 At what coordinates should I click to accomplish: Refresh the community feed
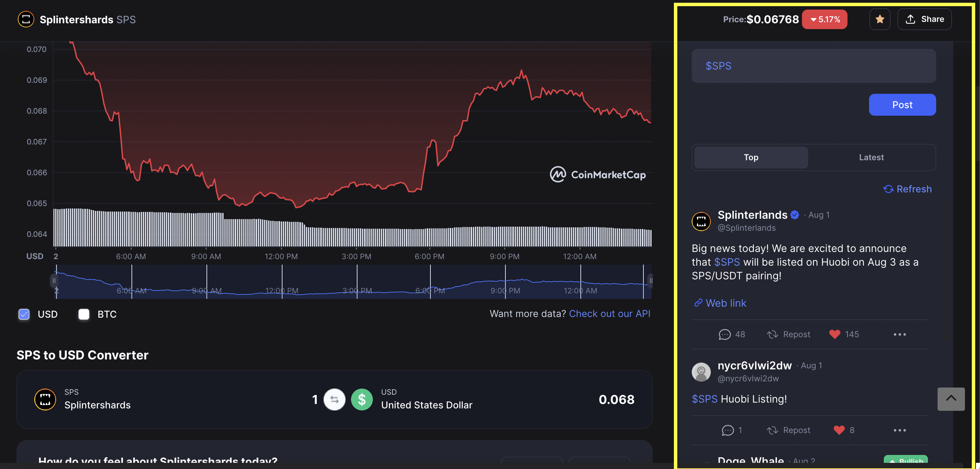pyautogui.click(x=907, y=189)
